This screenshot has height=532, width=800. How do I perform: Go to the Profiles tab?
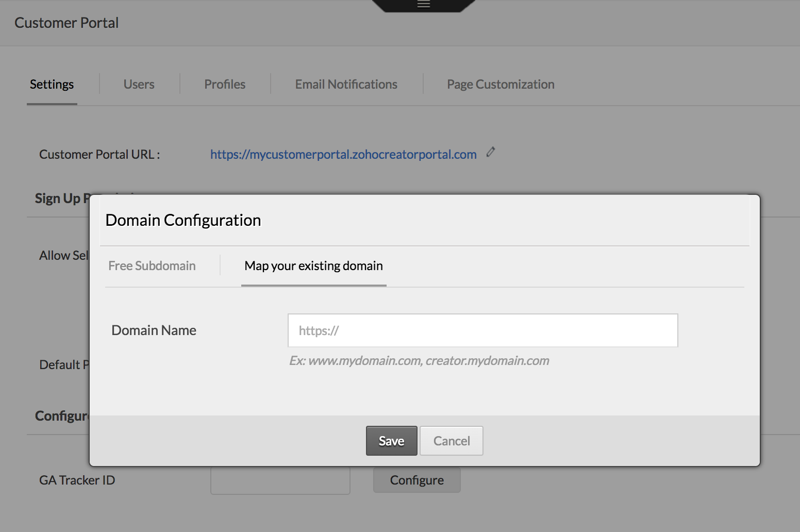[225, 84]
